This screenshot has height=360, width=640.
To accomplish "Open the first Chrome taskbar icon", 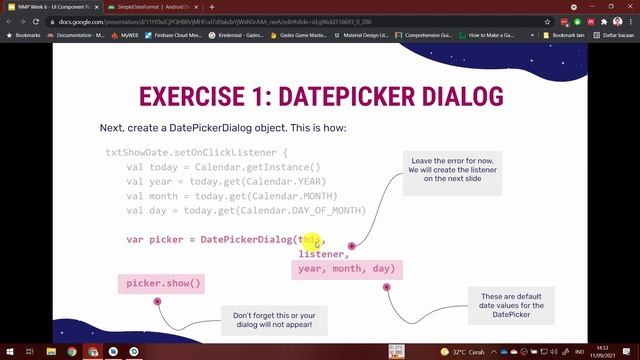I will [x=72, y=351].
